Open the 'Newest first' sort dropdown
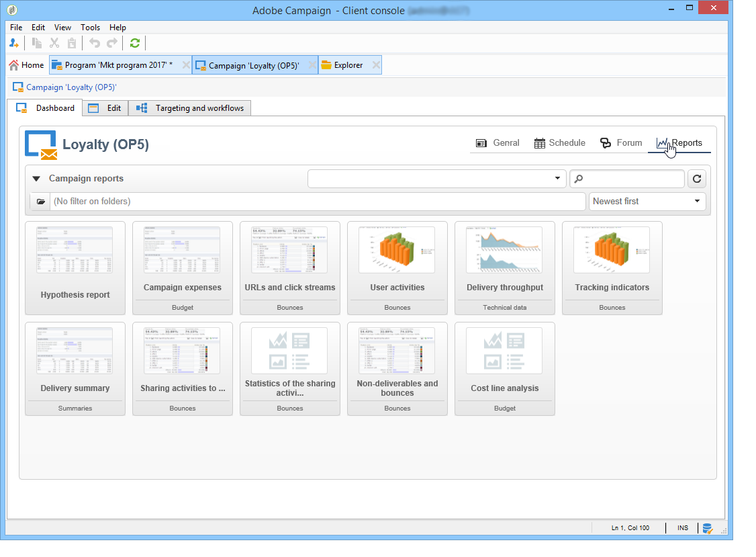Viewport: 756px width, 557px height. click(647, 202)
